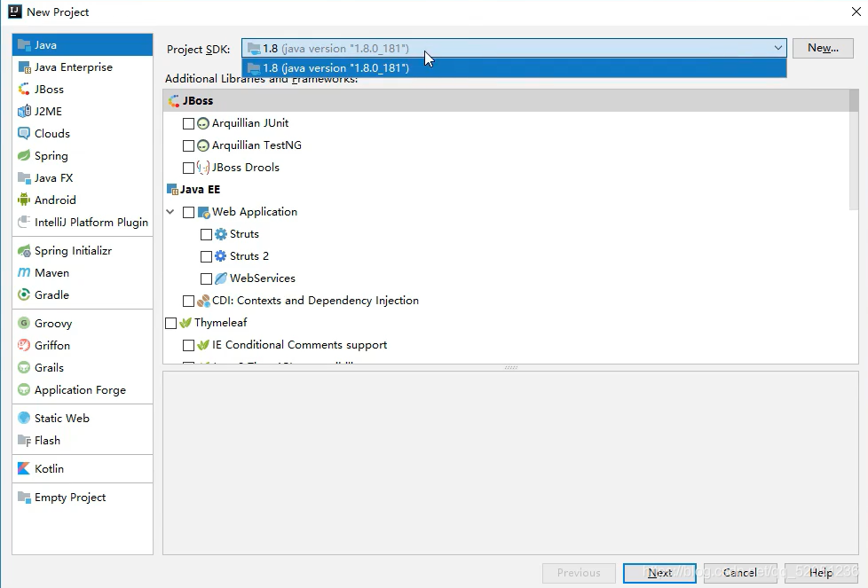Tick the Struts checkbox
868x588 pixels.
[x=206, y=234]
